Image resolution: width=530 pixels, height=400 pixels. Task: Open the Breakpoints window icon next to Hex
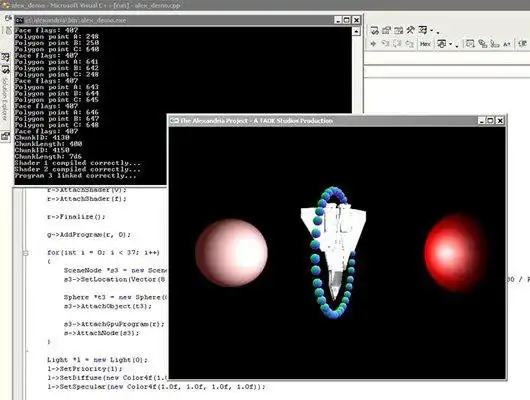tap(441, 44)
